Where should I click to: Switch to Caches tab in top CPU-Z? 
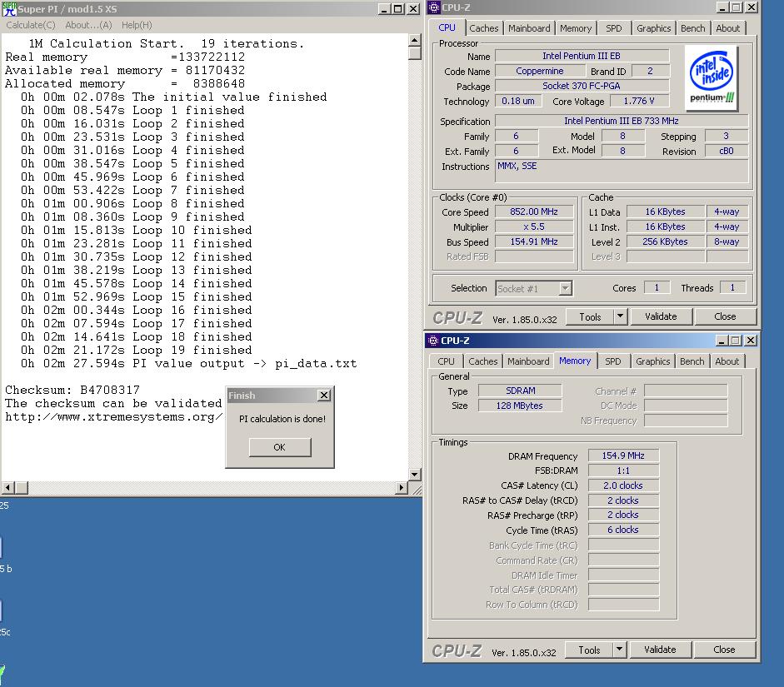coord(483,28)
